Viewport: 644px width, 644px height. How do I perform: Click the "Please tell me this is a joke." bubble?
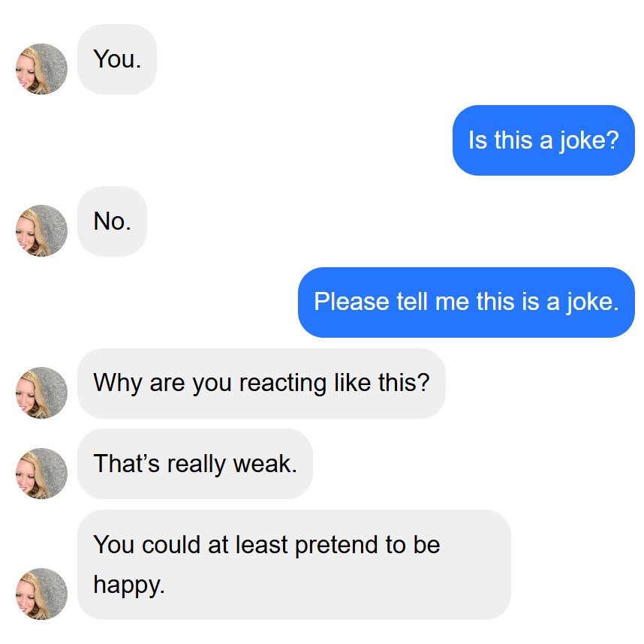[x=466, y=302]
